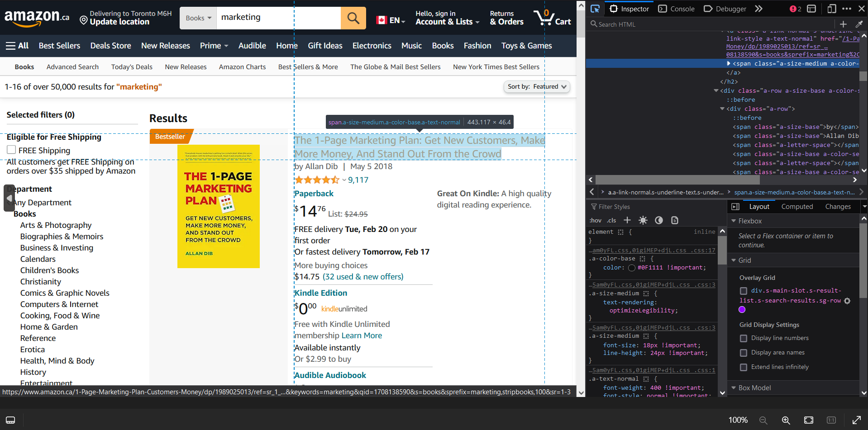Expand the Account & Lists menu
The image size is (868, 430).
coord(447,18)
